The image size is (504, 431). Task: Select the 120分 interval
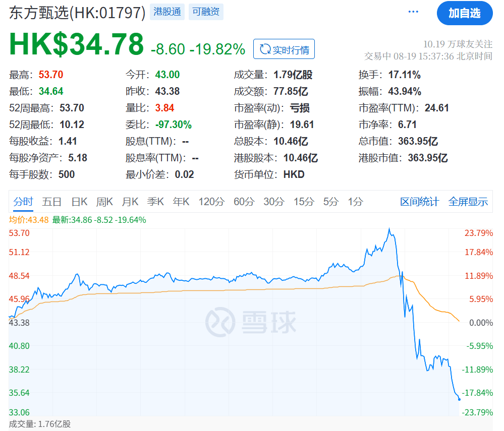coord(212,202)
